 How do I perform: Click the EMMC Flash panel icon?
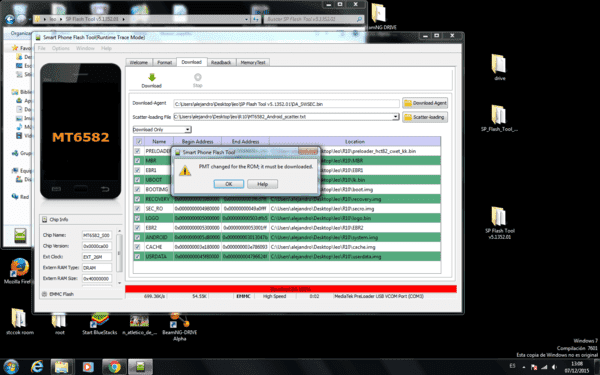point(44,294)
